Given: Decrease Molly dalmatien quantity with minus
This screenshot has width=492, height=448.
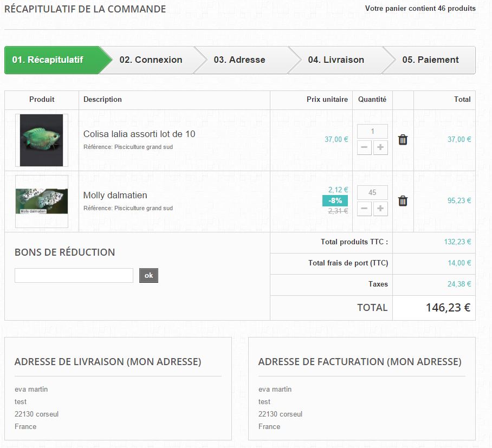Looking at the screenshot, I should click(x=364, y=209).
